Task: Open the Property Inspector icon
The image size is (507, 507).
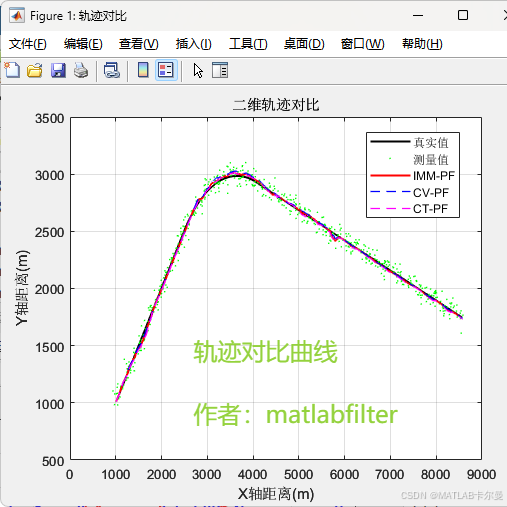Action: (220, 70)
